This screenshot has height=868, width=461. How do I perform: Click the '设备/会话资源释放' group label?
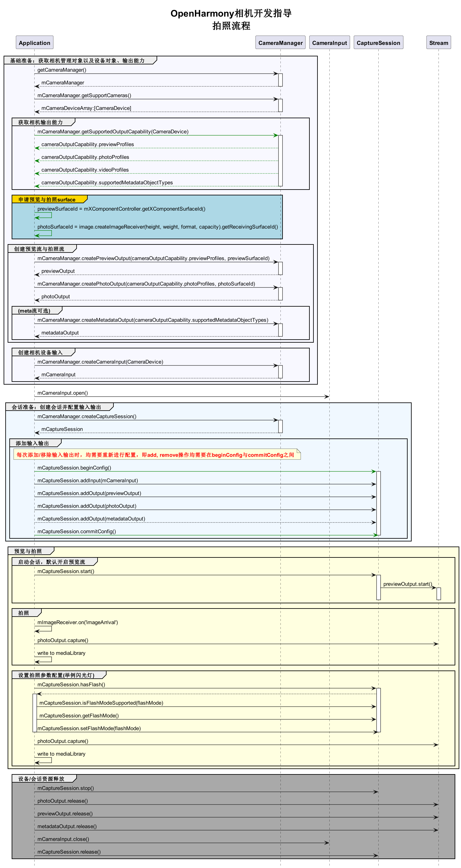(x=41, y=779)
